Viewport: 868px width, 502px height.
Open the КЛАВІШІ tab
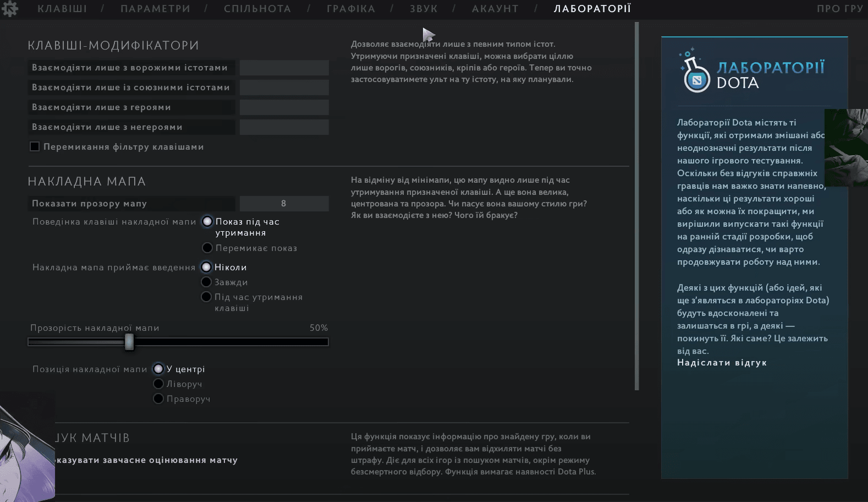(62, 9)
